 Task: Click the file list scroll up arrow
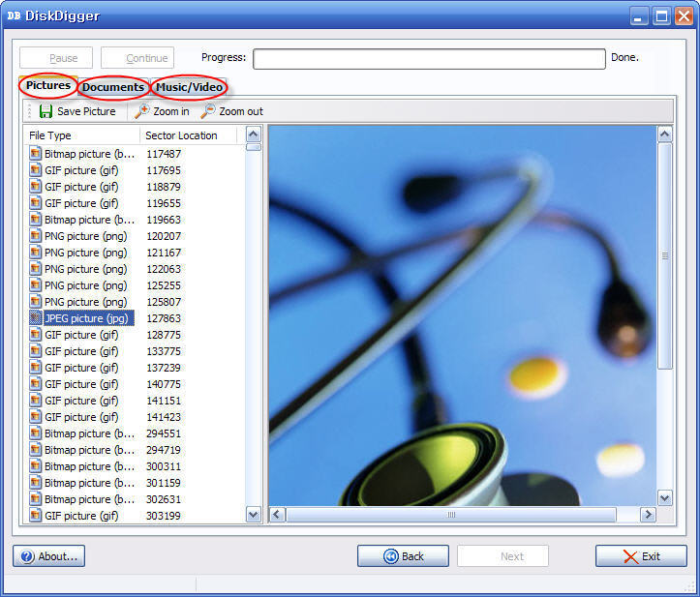254,134
